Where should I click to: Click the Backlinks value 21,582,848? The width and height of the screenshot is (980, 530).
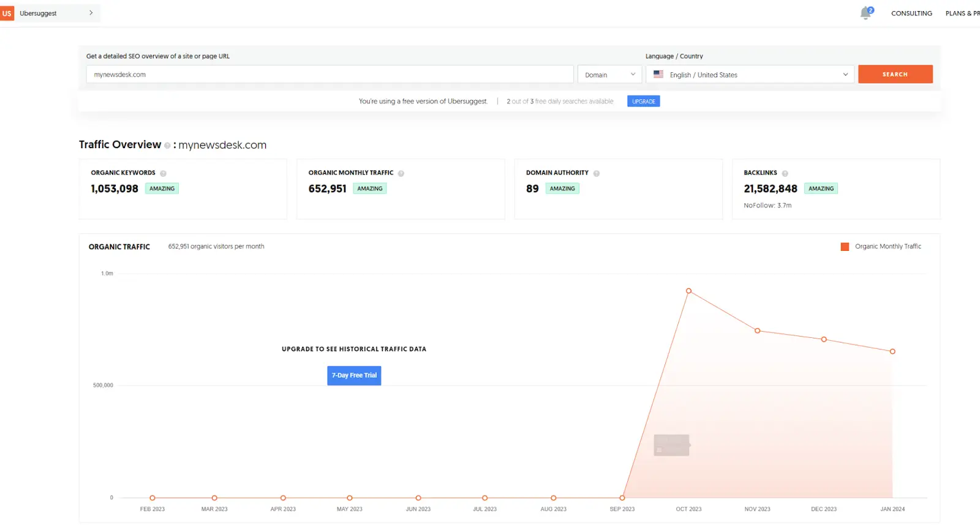point(771,188)
